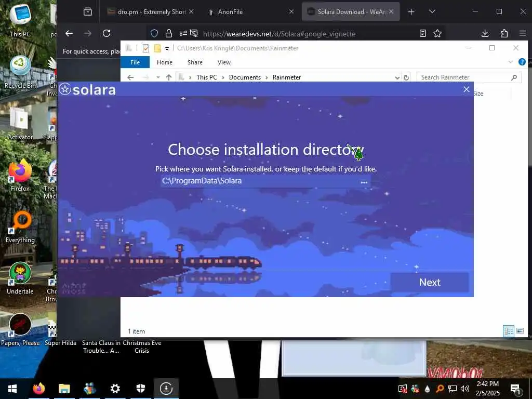Viewport: 532px width, 399px height.
Task: Open Explorer recent locations dropdown
Action: [158, 77]
